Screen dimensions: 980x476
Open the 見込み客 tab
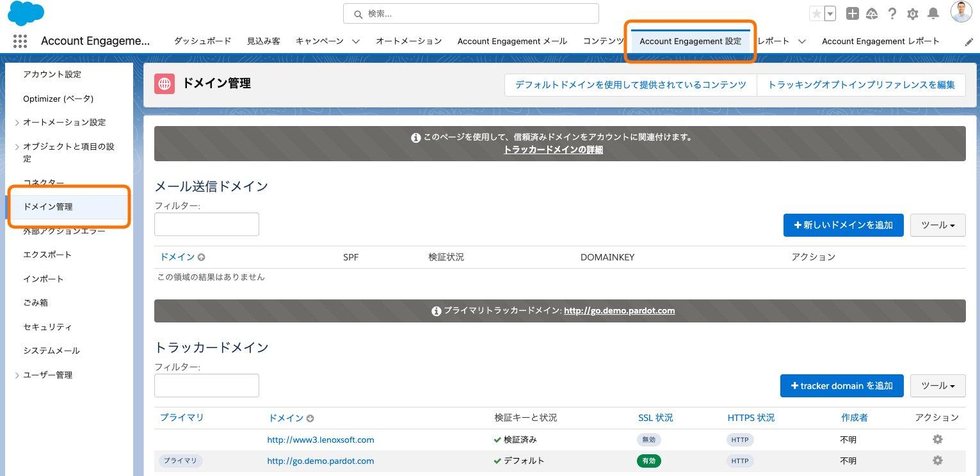(x=263, y=41)
